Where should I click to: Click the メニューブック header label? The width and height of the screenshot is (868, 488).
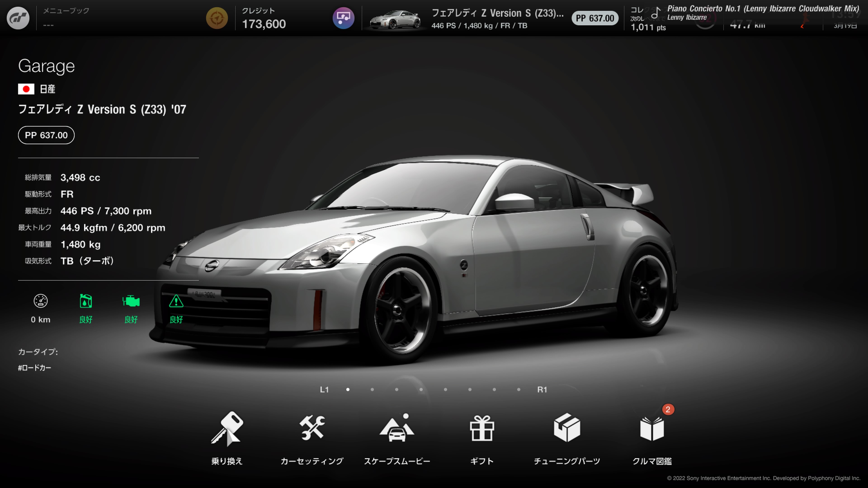pyautogui.click(x=66, y=11)
